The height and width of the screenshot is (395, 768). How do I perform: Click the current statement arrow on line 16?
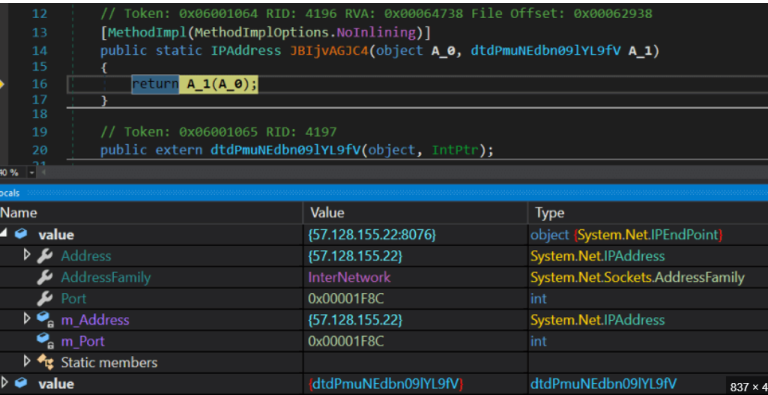point(2,84)
